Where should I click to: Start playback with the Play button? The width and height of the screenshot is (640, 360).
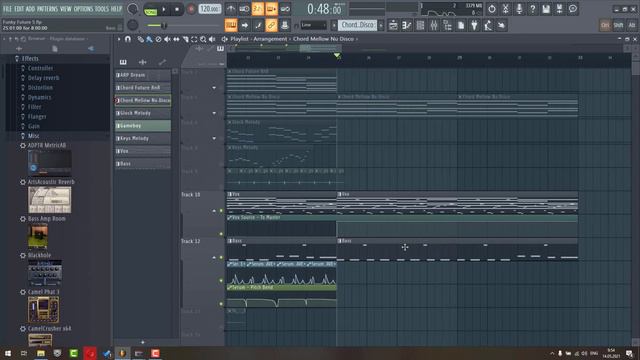pyautogui.click(x=164, y=9)
